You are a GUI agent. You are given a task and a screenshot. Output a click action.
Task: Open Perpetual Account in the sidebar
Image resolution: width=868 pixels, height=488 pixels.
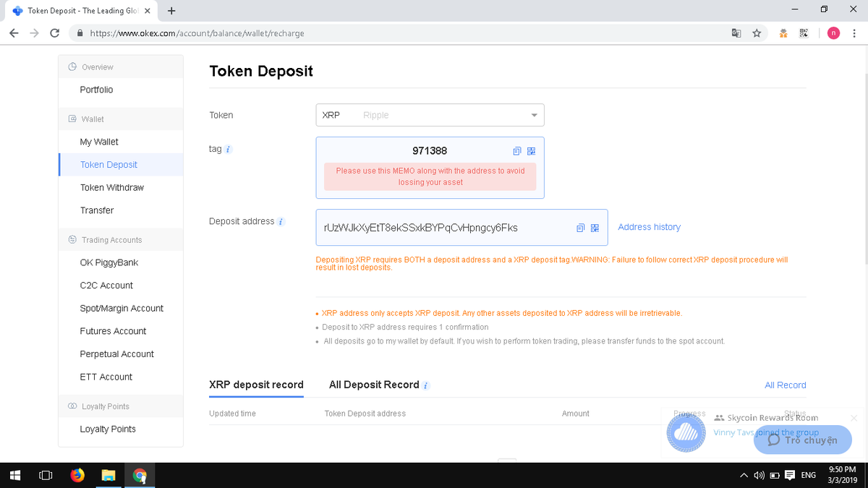coord(116,354)
